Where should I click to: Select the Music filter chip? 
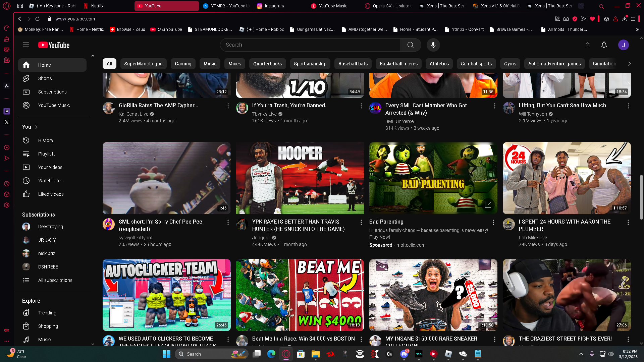point(210,64)
